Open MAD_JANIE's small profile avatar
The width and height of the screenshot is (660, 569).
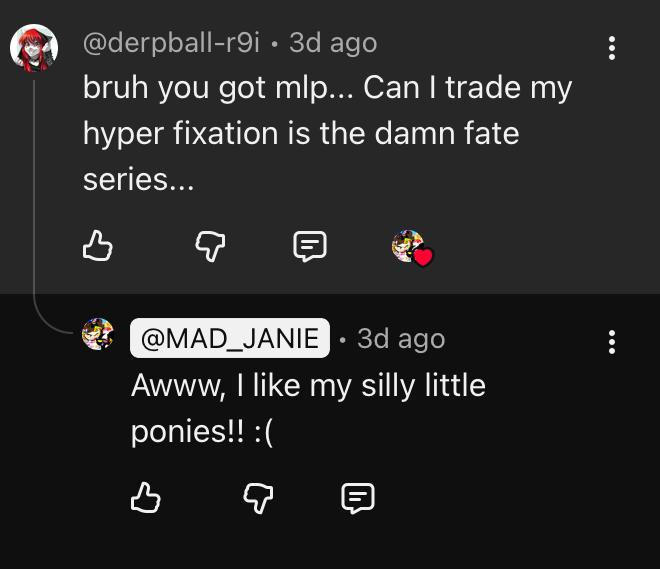(x=97, y=335)
